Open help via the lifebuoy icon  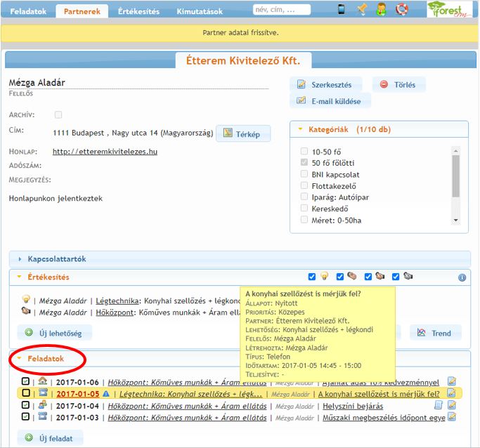(x=401, y=10)
